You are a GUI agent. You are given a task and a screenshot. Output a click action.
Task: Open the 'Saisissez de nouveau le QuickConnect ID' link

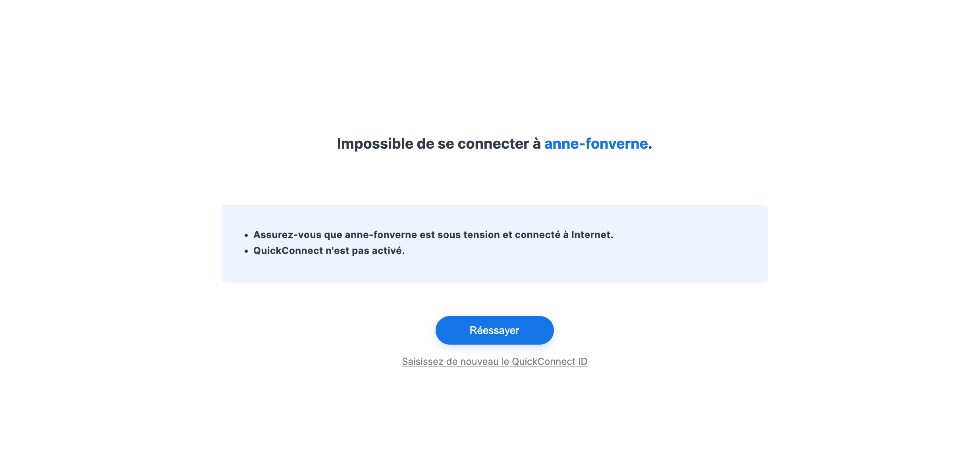click(494, 361)
